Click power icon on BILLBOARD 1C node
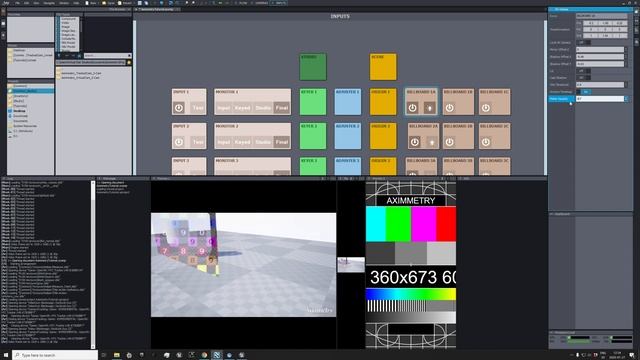640x360 pixels. (486, 108)
